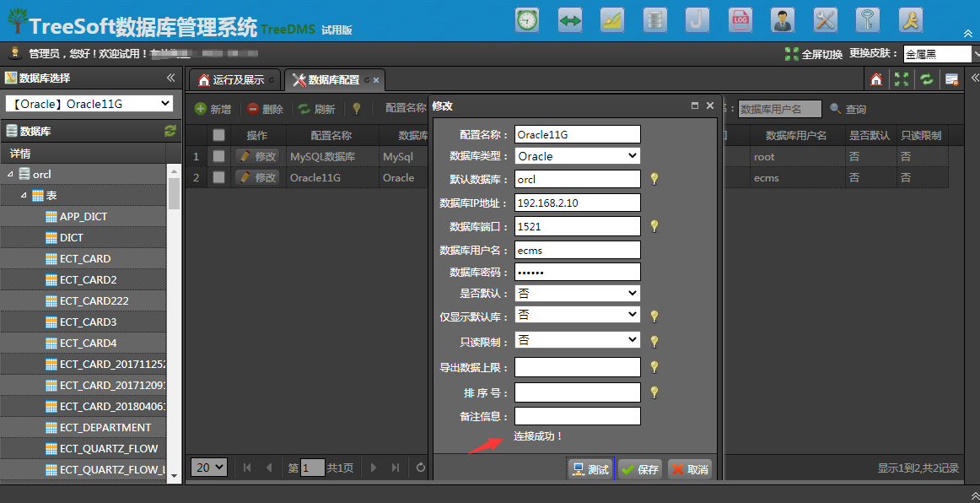
Task: Click the 全屏切换 fullscreen toggle
Action: (x=813, y=54)
